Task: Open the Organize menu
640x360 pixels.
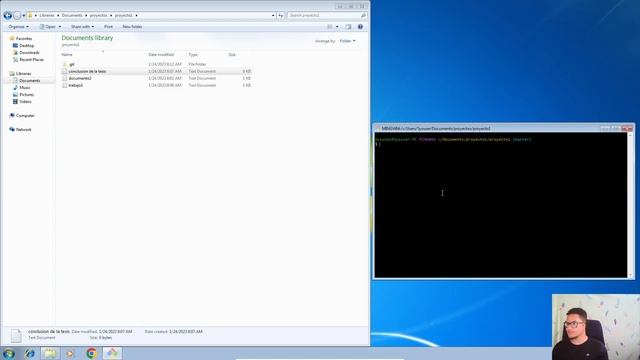Action: (18, 27)
